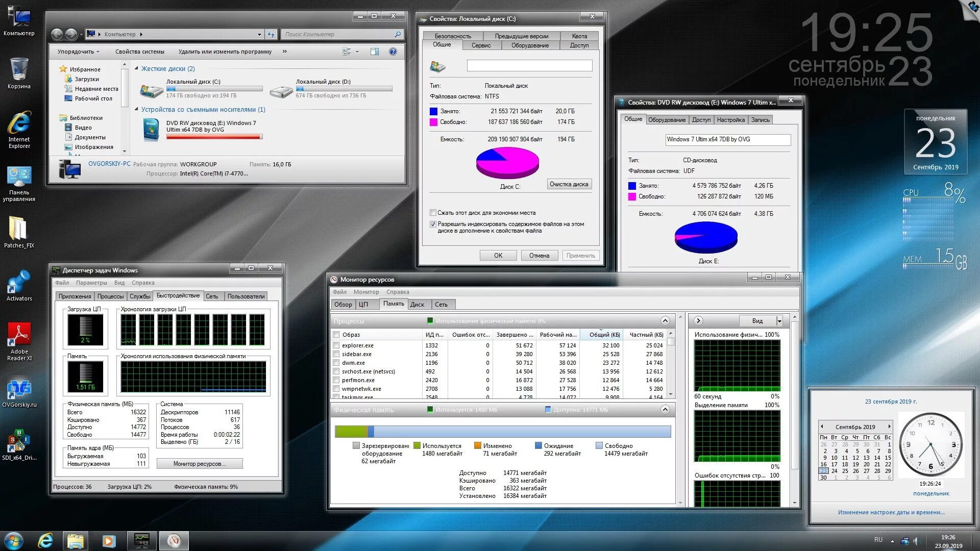The image size is (980, 551).
Task: Collapse Процессы section in Resource Monitor
Action: pos(665,321)
